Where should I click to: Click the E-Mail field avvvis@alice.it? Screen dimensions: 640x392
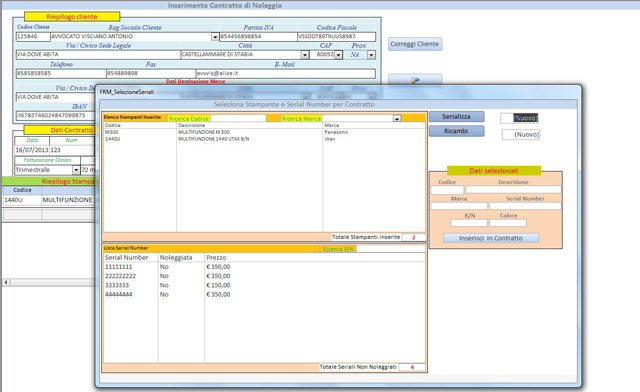coord(286,74)
